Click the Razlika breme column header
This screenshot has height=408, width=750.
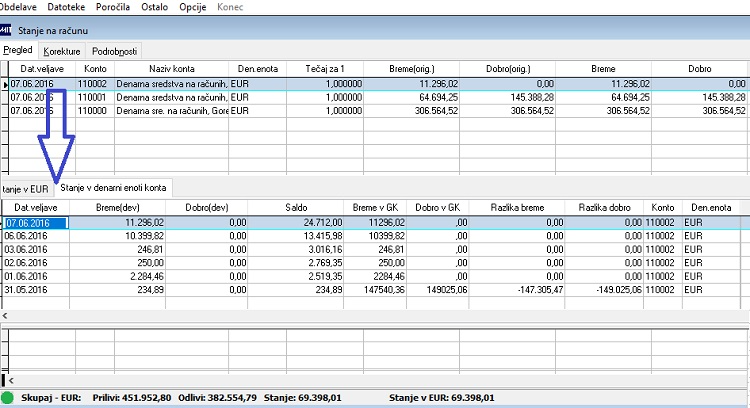517,208
